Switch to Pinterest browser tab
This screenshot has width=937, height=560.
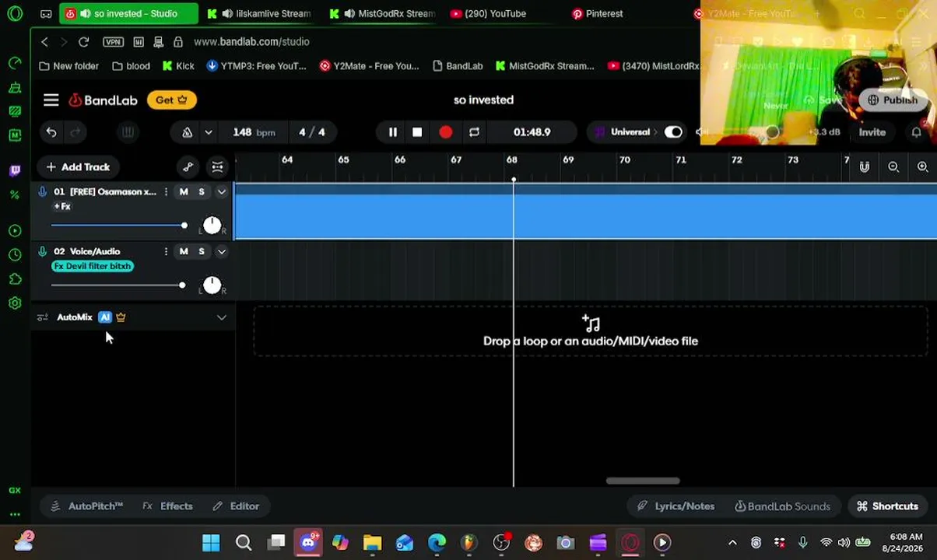598,13
